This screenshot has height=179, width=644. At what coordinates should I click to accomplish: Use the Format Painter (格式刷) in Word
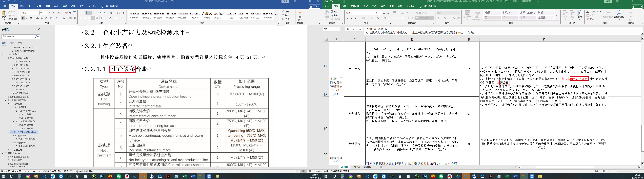(x=12, y=19)
